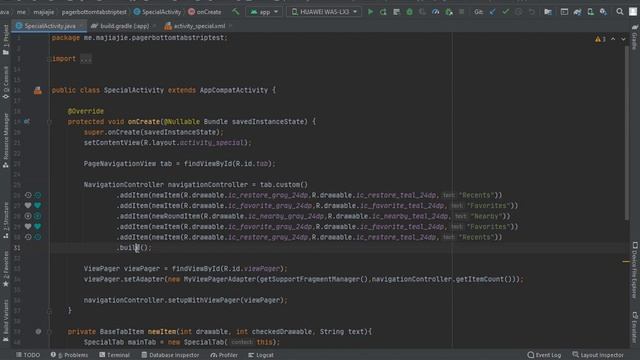
Task: Open the TODO tool window
Action: [28, 355]
